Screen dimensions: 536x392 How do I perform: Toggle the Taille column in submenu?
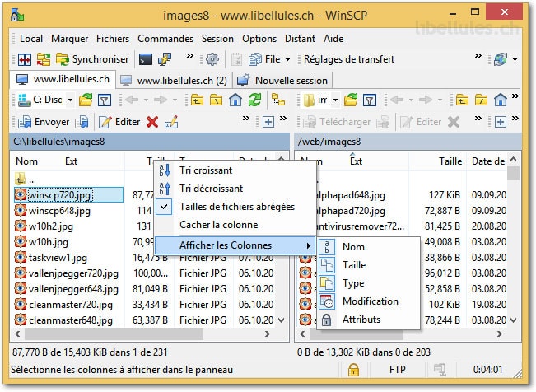[x=369, y=265]
